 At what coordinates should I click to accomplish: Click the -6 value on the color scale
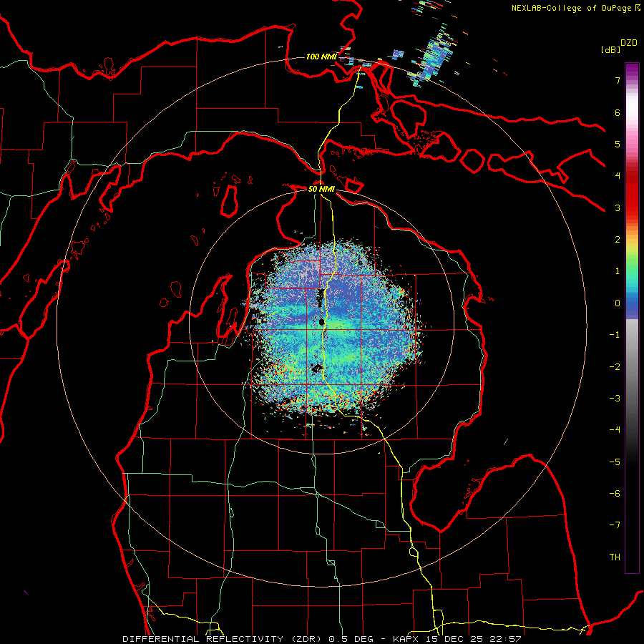(x=615, y=494)
